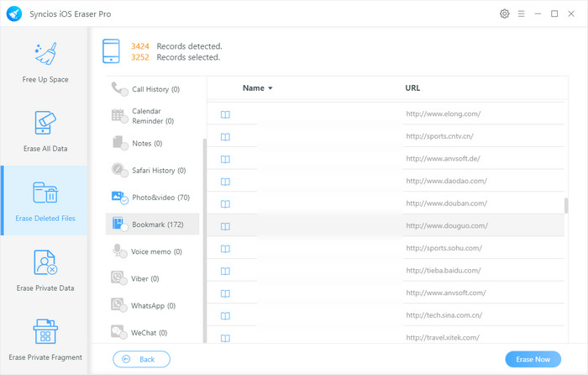Click the Photo&video category icon
588x375 pixels.
(119, 197)
